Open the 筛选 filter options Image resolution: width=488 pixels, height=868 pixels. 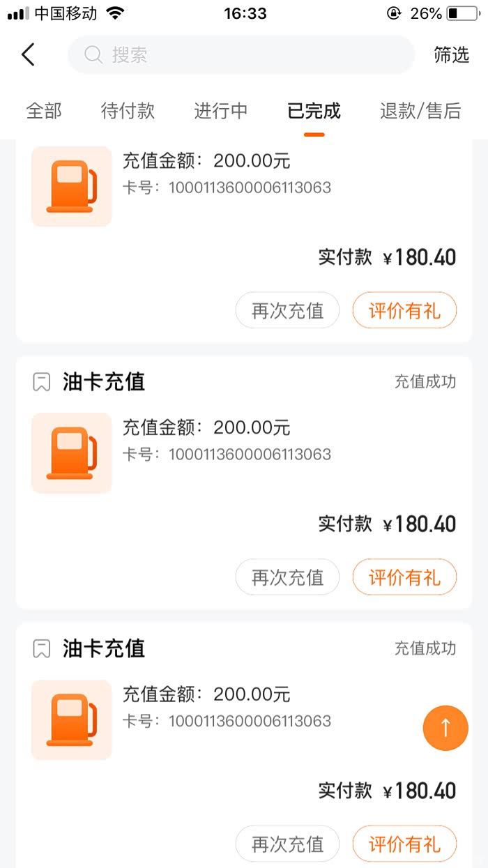(x=451, y=55)
